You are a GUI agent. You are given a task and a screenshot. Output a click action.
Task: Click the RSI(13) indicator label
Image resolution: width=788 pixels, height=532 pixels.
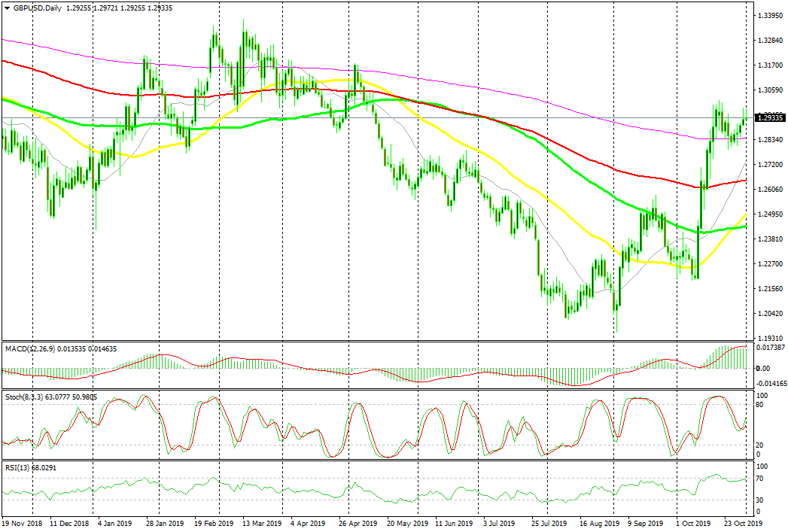(x=17, y=467)
